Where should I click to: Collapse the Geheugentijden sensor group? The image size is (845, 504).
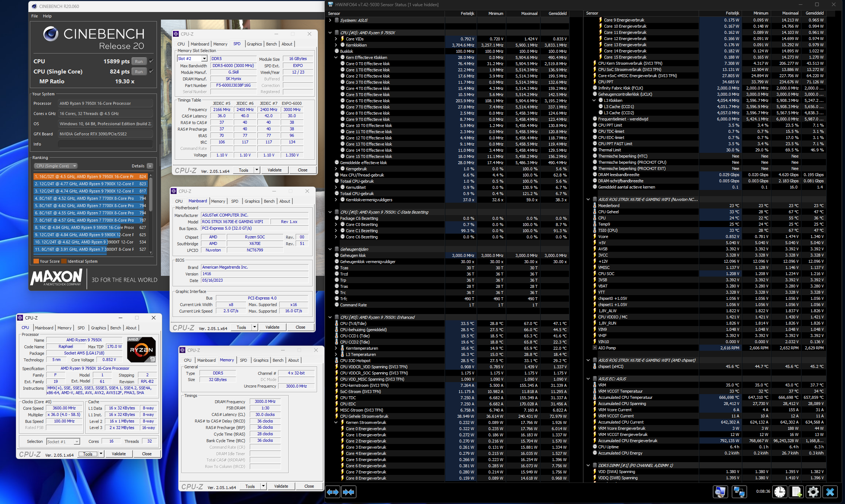click(330, 249)
